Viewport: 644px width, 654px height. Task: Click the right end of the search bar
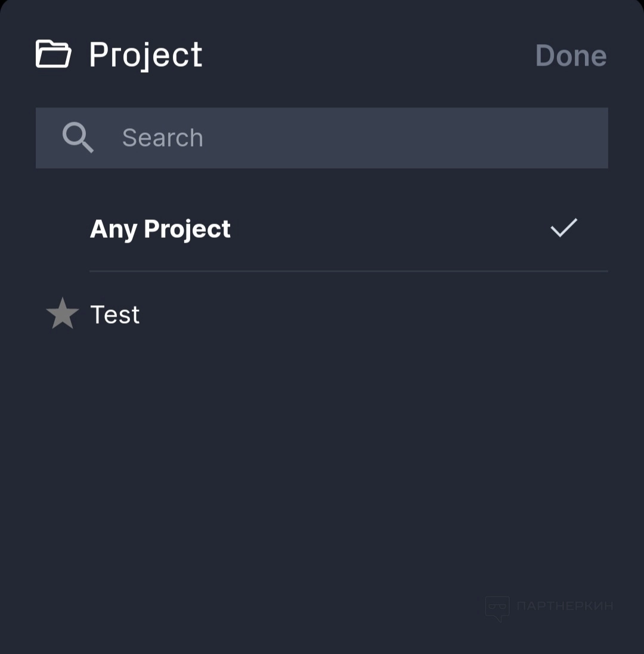(584, 138)
